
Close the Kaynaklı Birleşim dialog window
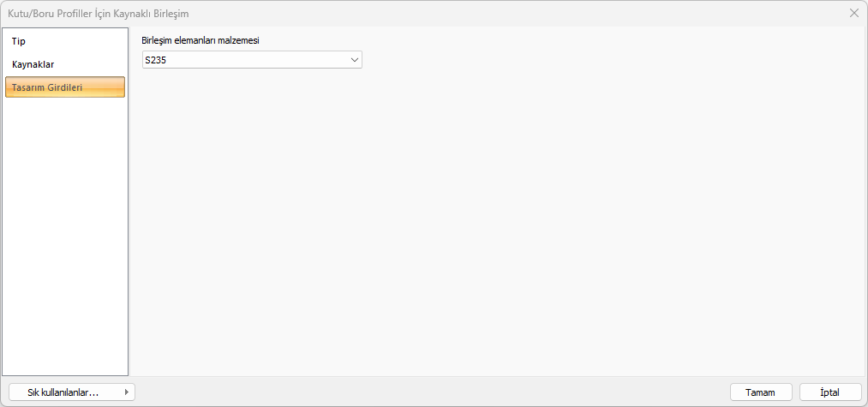tap(853, 13)
